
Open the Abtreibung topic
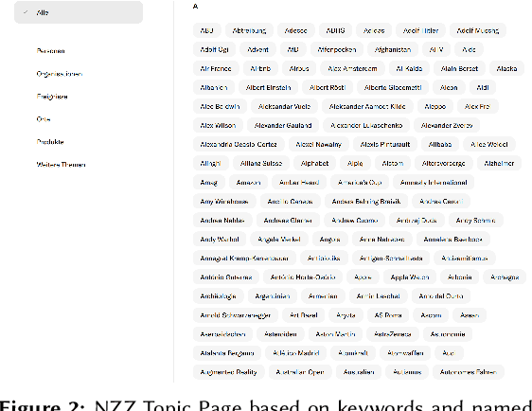249,30
